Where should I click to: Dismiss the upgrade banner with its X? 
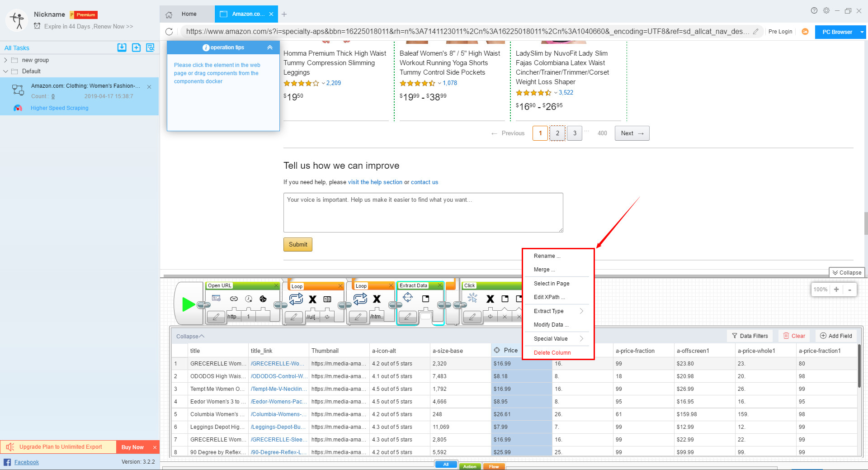(x=155, y=447)
